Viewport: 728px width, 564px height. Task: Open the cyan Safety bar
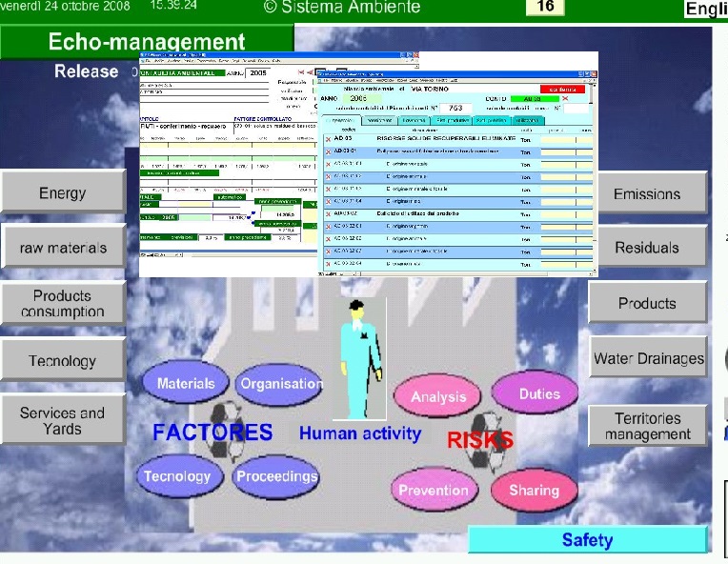point(587,540)
